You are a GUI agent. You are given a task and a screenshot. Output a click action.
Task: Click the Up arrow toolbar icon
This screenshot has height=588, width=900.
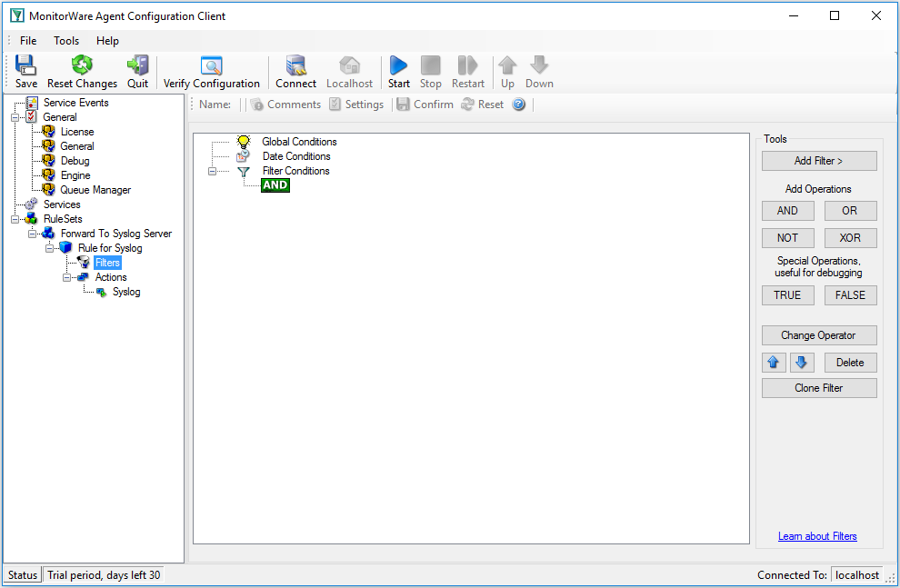[507, 73]
